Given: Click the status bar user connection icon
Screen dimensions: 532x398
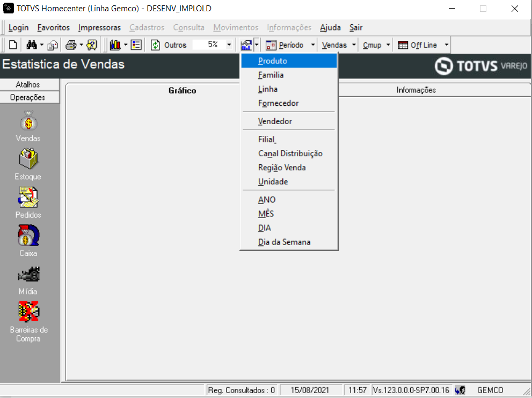Looking at the screenshot, I should point(460,390).
